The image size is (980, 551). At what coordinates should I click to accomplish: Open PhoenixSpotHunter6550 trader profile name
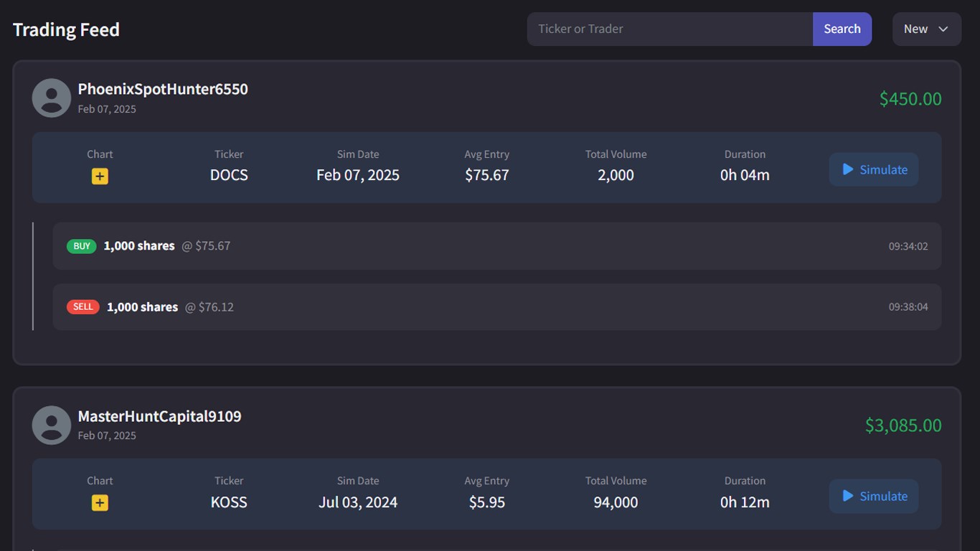click(163, 89)
